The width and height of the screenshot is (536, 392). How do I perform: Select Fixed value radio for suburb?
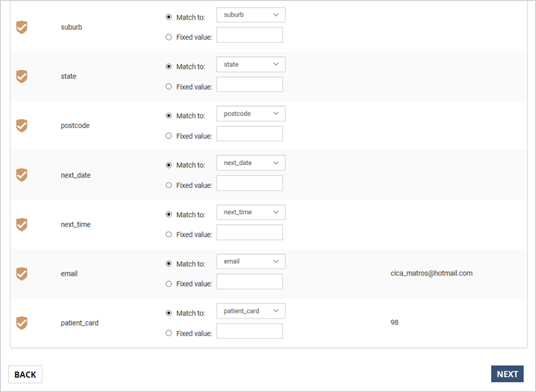pos(168,37)
